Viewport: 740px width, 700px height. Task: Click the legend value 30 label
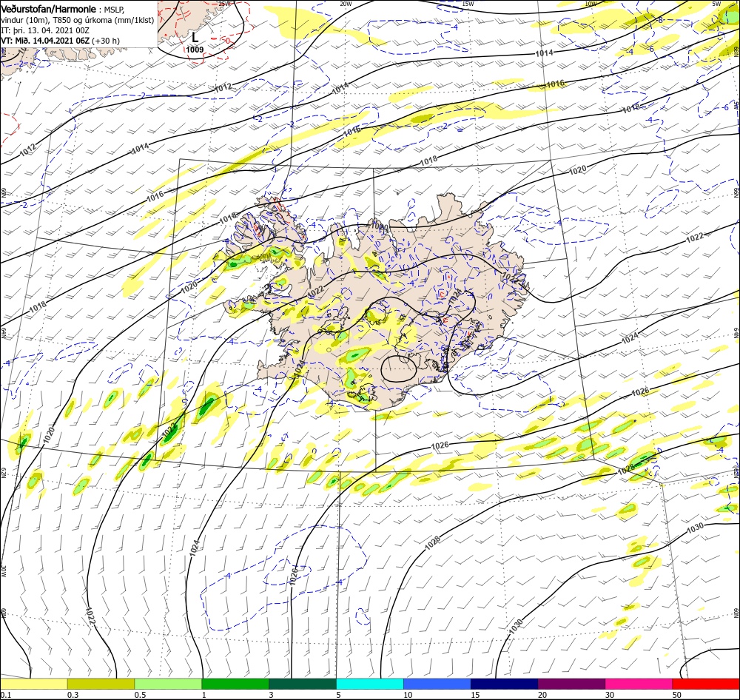(x=610, y=695)
